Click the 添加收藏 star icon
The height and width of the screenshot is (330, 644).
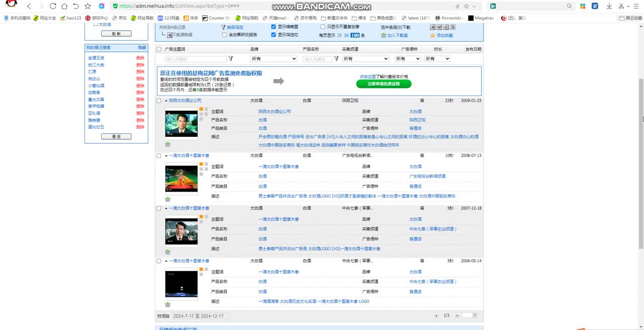click(432, 35)
